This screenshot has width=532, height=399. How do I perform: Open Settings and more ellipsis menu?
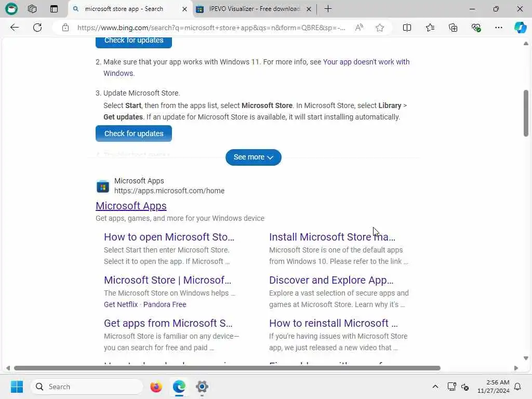point(498,28)
